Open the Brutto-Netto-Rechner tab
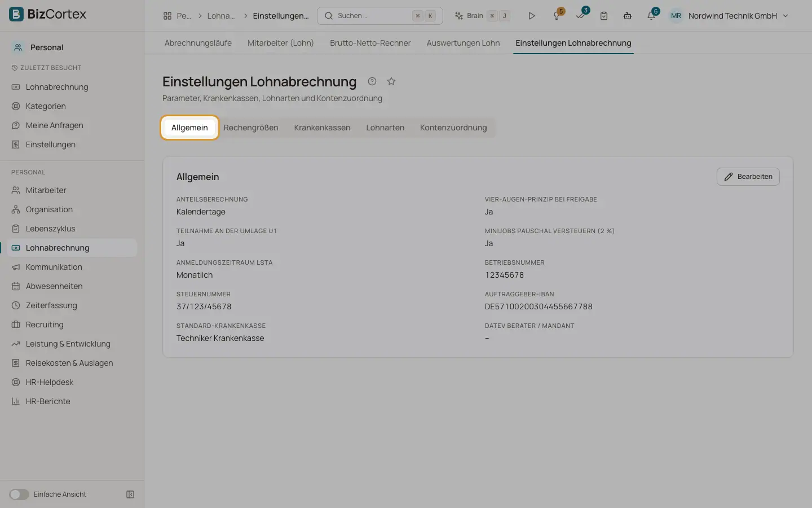Image resolution: width=812 pixels, height=508 pixels. tap(370, 43)
